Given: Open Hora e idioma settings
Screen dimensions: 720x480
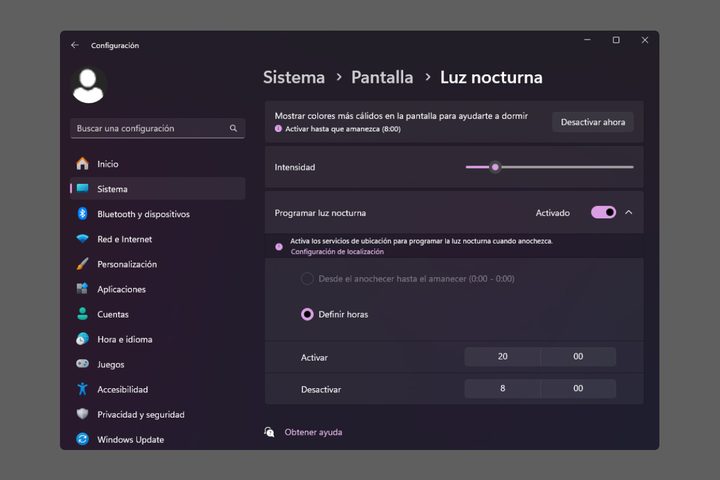Looking at the screenshot, I should (x=158, y=339).
